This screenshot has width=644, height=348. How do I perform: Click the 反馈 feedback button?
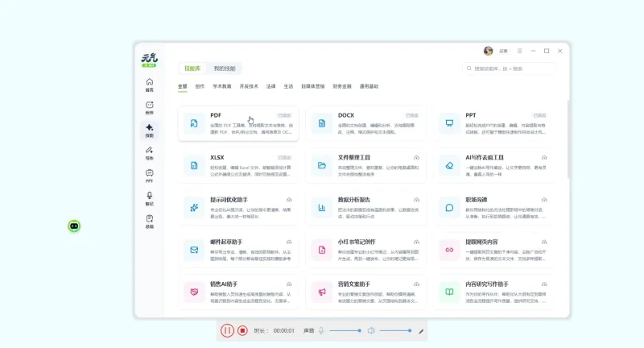504,51
